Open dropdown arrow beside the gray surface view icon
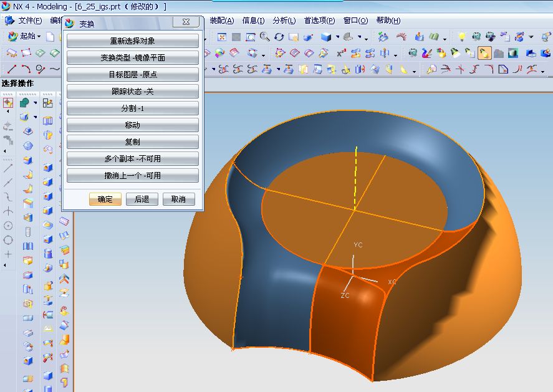 pyautogui.click(x=360, y=37)
